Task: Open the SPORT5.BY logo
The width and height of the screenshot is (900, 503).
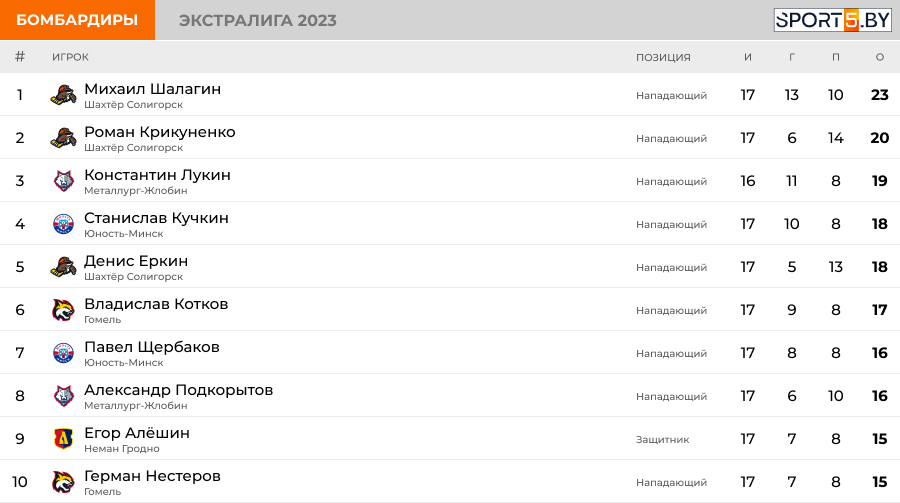Action: coord(832,20)
